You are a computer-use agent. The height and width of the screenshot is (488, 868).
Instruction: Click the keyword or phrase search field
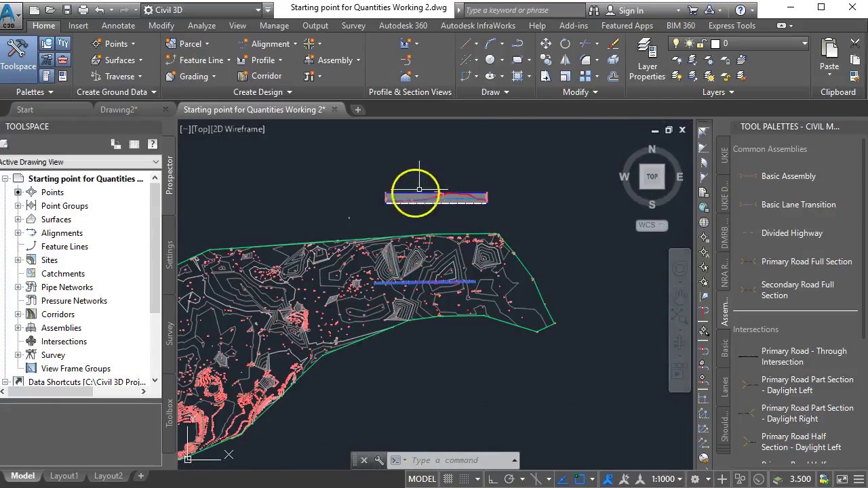[x=524, y=10]
